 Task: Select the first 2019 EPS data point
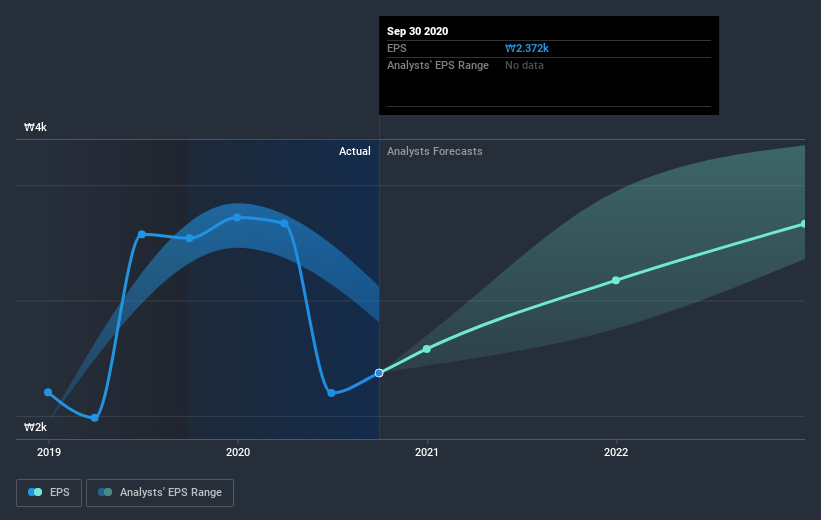point(48,392)
